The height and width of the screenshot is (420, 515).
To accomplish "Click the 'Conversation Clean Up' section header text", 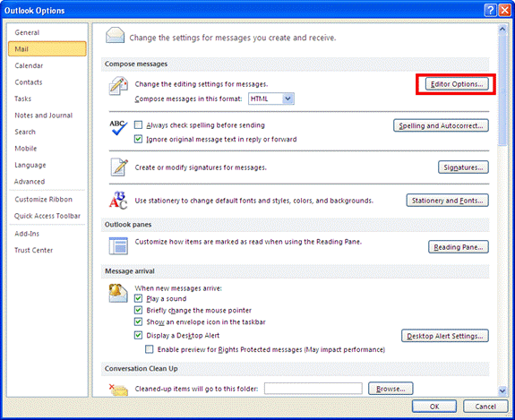I will [142, 369].
